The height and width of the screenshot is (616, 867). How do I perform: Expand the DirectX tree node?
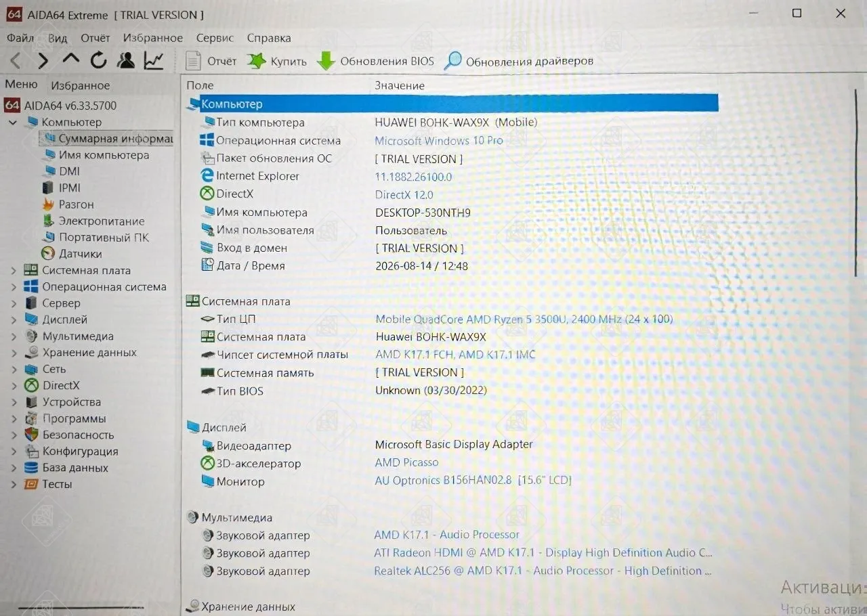(x=13, y=385)
